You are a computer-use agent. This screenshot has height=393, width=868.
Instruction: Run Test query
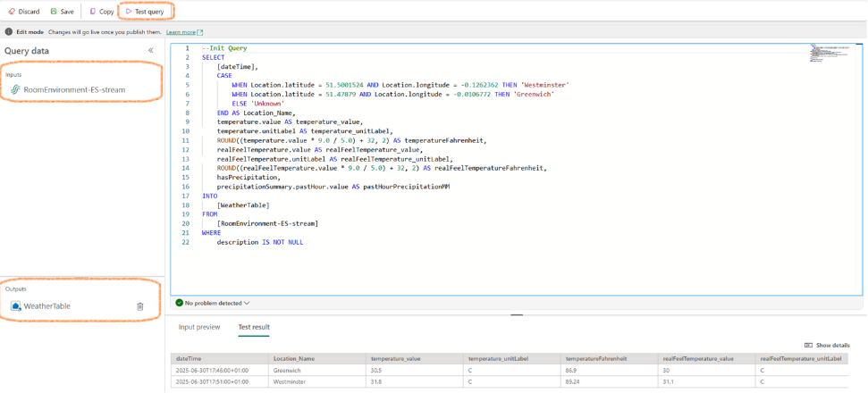click(145, 11)
